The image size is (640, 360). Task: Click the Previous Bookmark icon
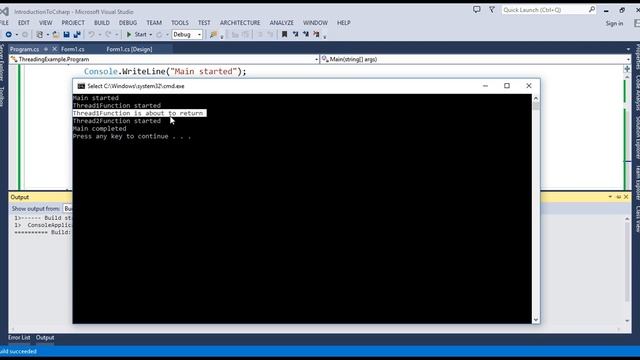point(295,35)
